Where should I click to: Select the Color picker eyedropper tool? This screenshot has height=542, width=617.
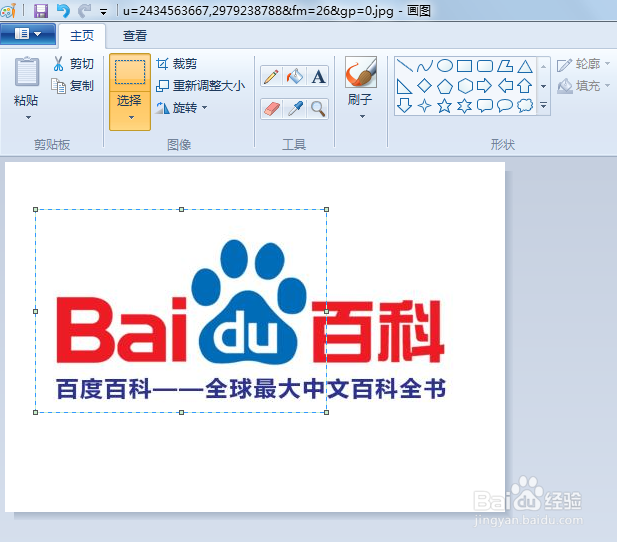[295, 109]
